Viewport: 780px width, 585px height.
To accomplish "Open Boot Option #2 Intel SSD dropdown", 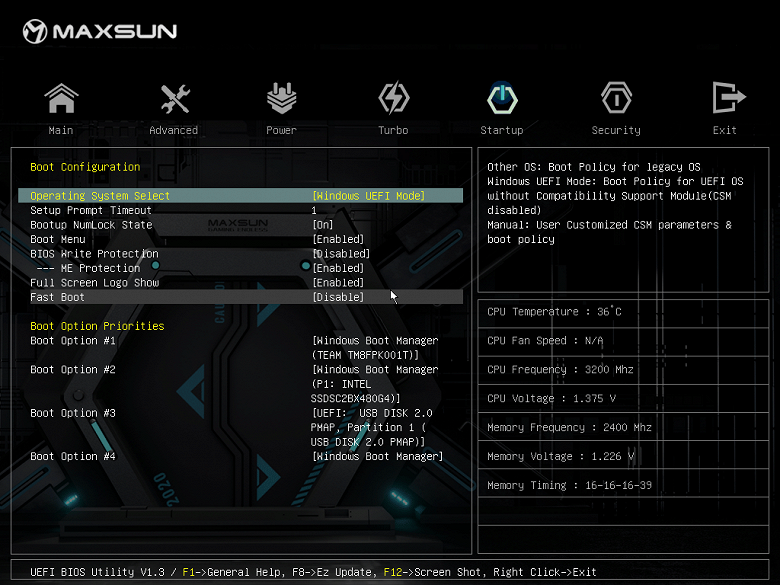I will click(375, 384).
